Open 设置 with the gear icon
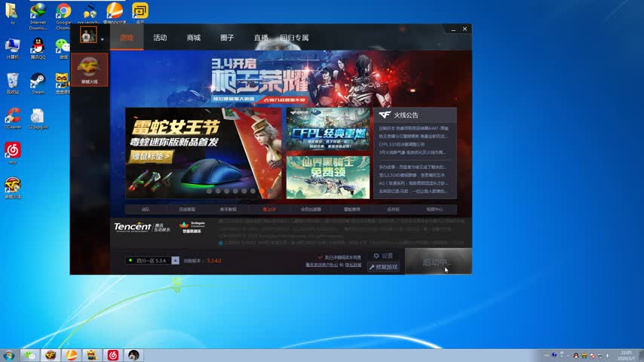This screenshot has width=644, height=362. point(383,256)
